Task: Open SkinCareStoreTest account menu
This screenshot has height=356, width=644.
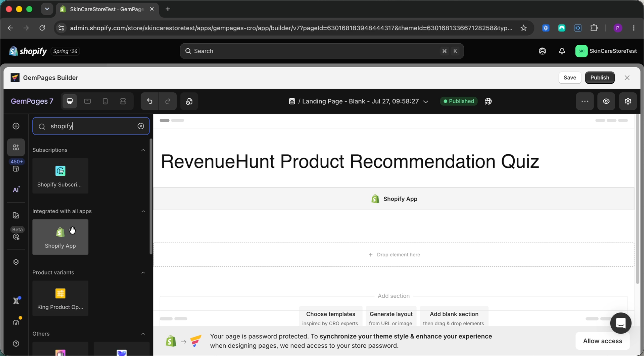Action: 606,51
